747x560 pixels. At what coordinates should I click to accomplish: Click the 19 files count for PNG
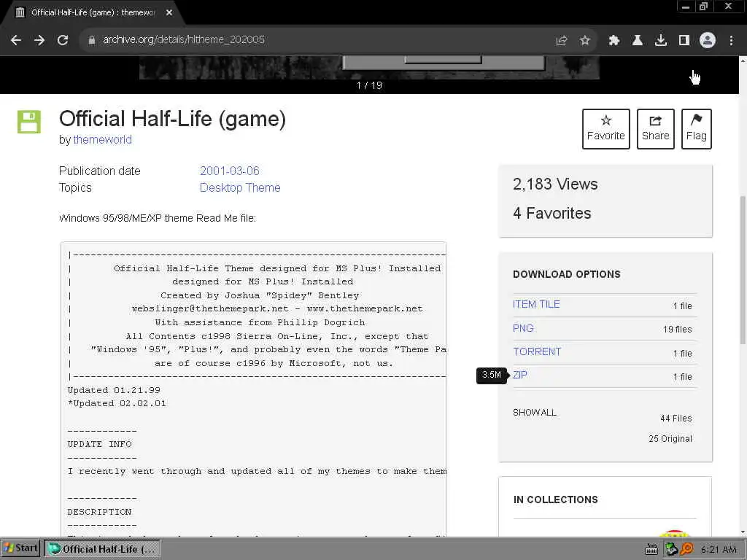coord(677,330)
